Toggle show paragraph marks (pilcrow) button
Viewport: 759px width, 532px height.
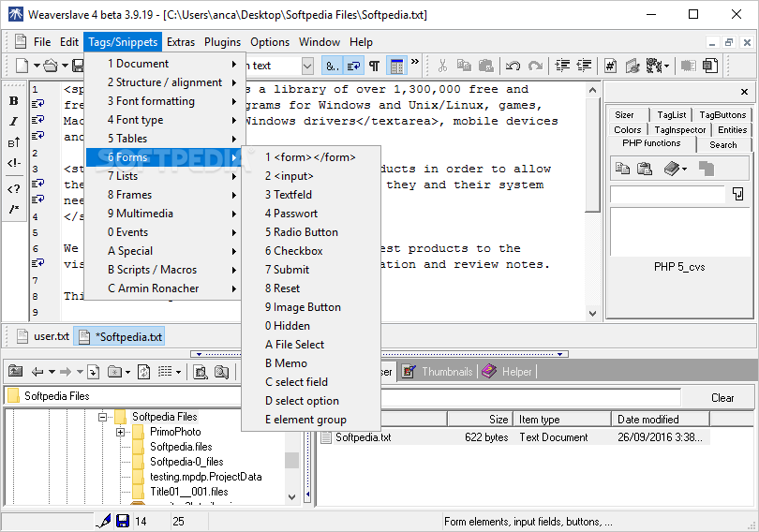click(374, 66)
